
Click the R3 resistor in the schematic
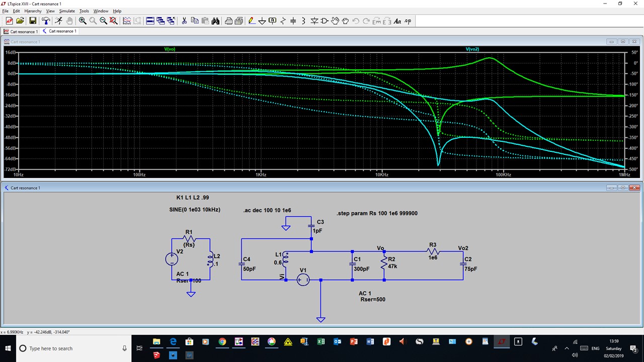433,251
